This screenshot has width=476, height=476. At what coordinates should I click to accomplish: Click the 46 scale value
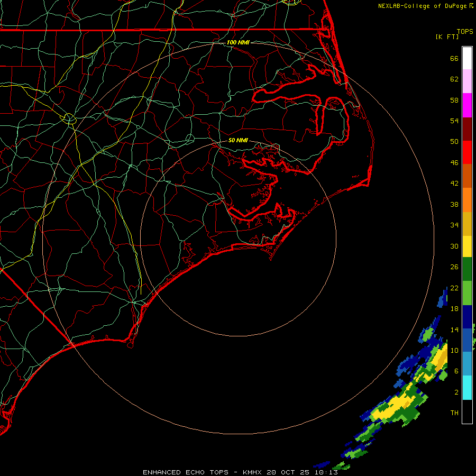click(x=454, y=163)
